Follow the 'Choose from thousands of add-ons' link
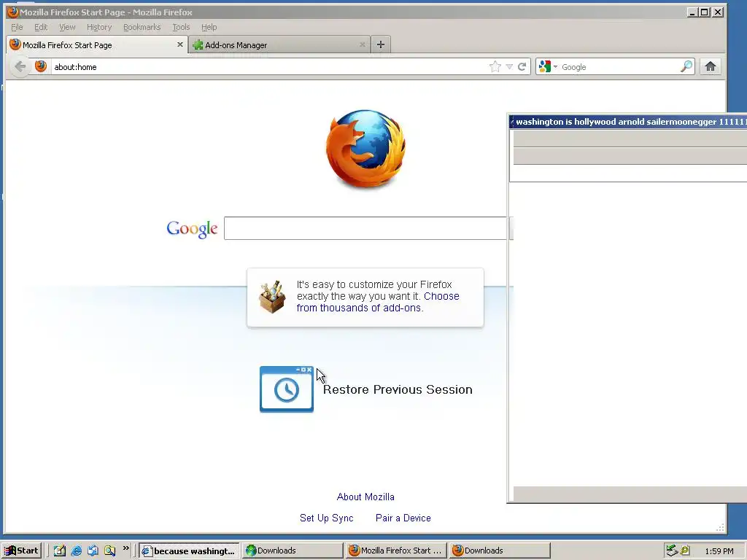This screenshot has height=560, width=747. point(378,302)
